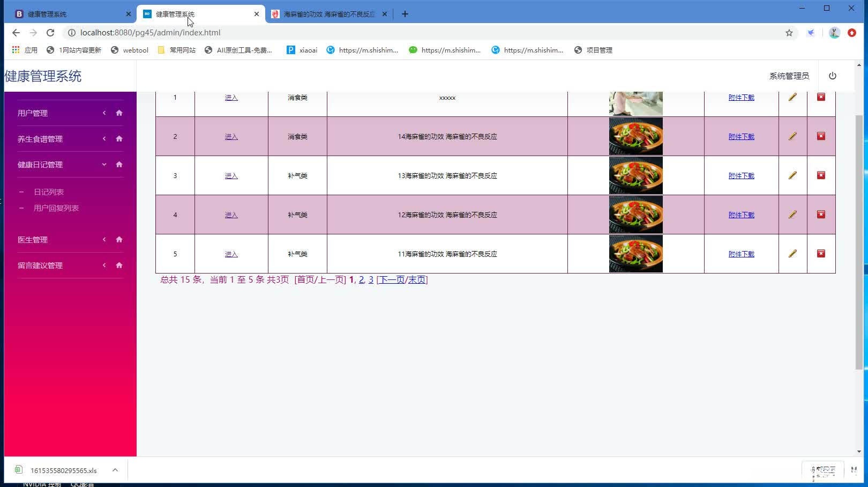The width and height of the screenshot is (868, 487).
Task: Delete row 4 with red X icon
Action: tap(821, 215)
